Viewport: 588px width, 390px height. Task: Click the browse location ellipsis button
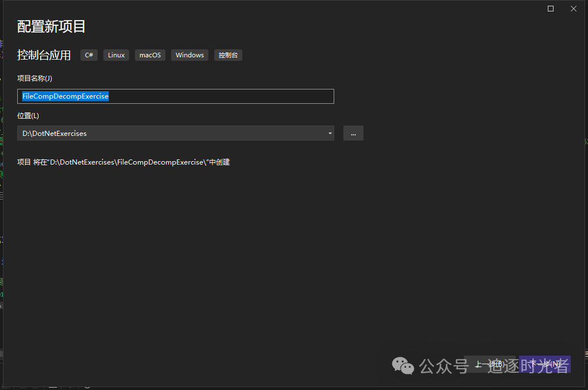pos(353,134)
